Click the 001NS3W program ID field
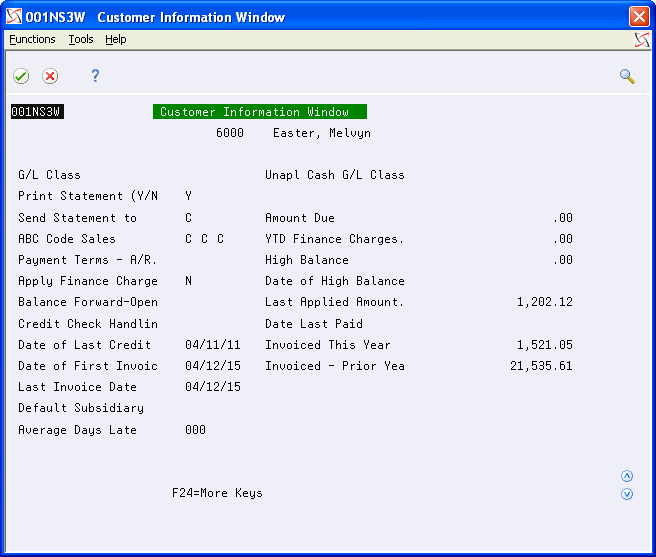Screen dimensions: 656x557 pyautogui.click(x=37, y=112)
